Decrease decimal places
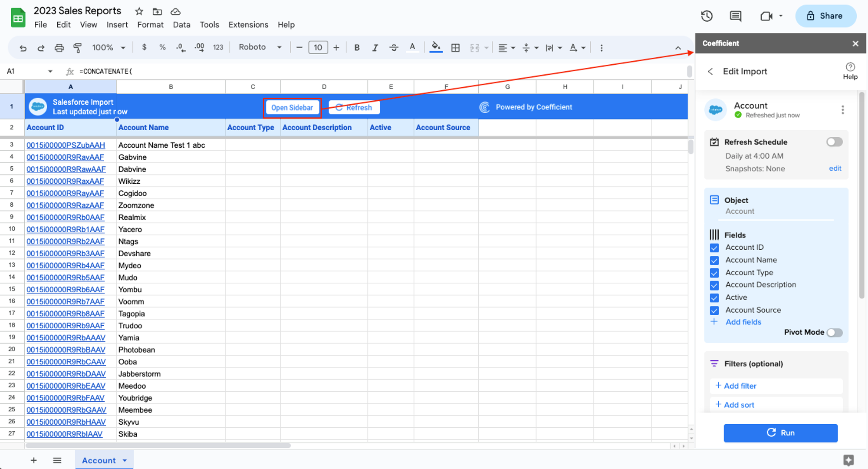 click(181, 47)
